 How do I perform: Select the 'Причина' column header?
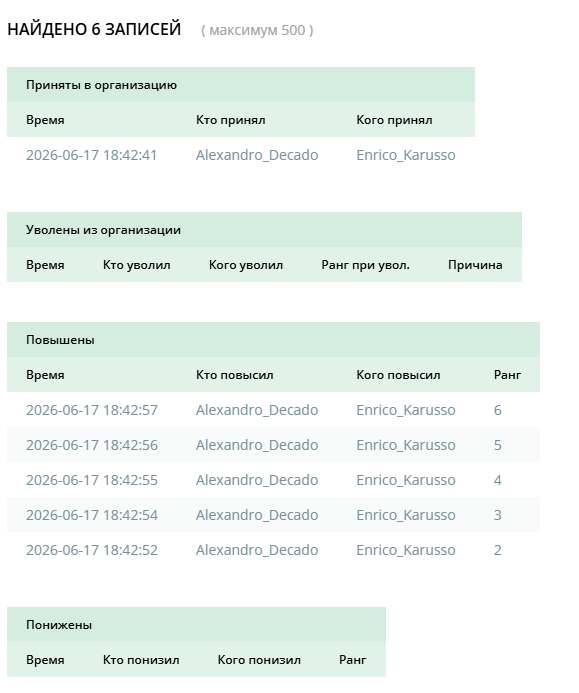475,265
